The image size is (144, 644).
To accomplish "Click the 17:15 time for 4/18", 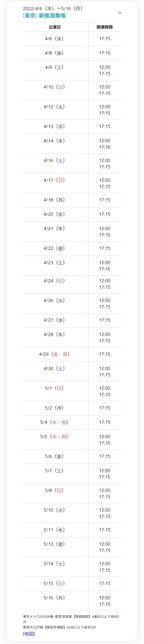I will click(105, 200).
